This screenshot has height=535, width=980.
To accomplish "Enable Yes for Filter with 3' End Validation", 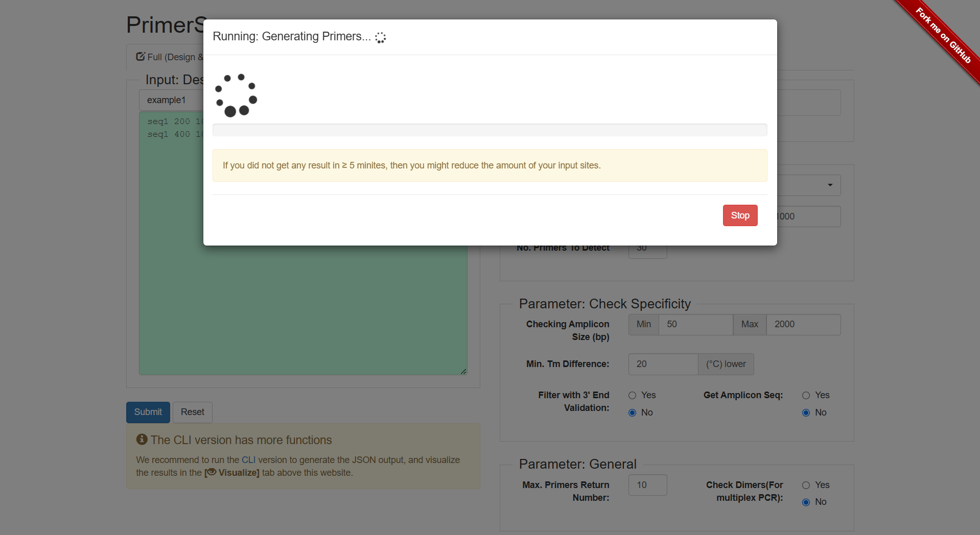I will [x=632, y=395].
